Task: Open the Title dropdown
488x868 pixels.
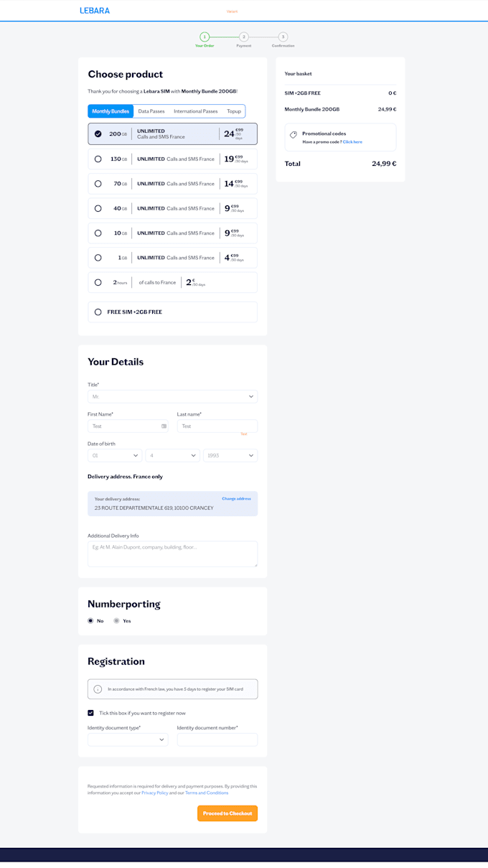Action: tap(172, 396)
